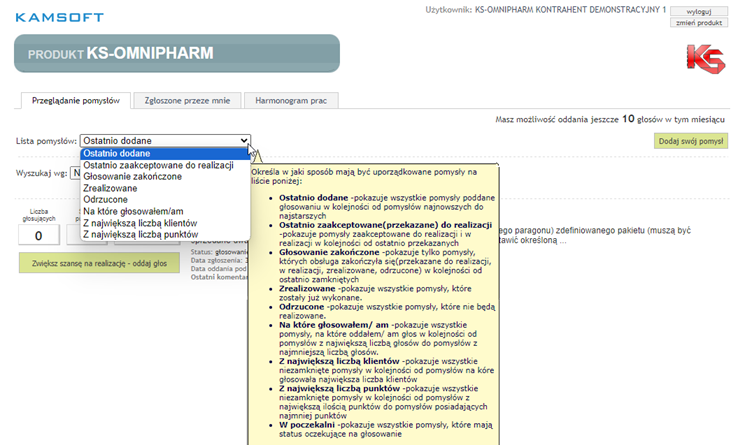Click the PRODUKT KS-OMNIPHARM banner
The height and width of the screenshot is (445, 731).
[177, 53]
